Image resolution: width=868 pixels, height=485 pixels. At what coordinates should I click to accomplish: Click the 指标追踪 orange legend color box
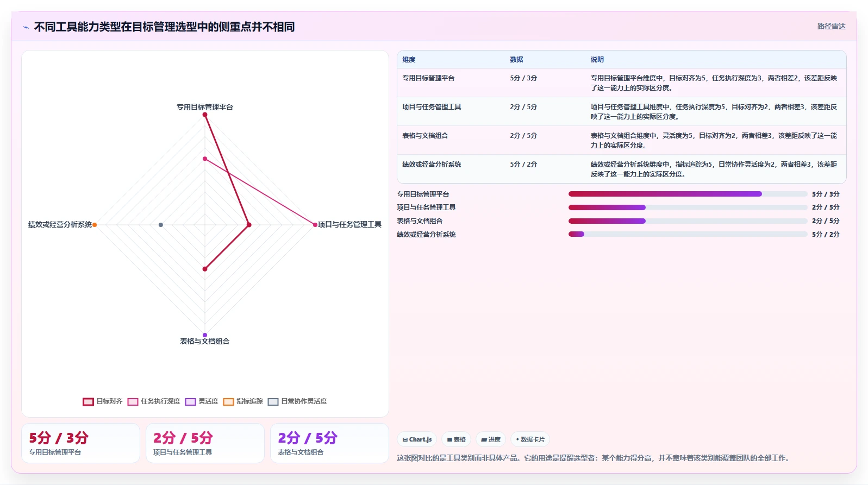point(228,402)
